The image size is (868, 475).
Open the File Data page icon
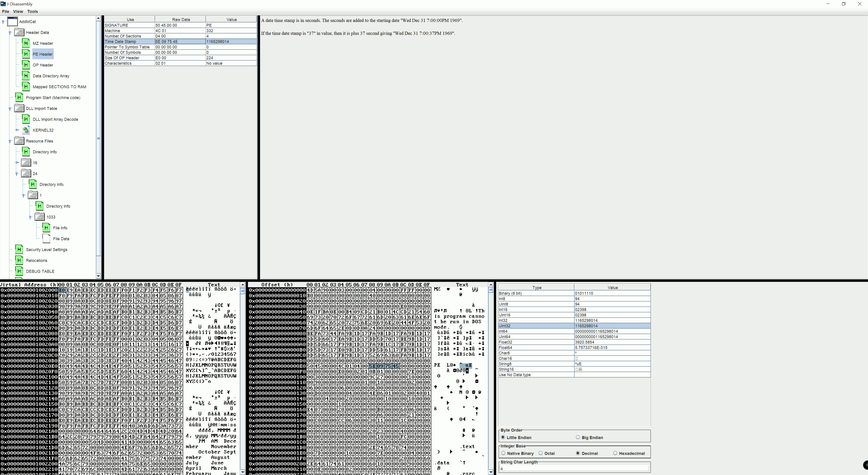pos(47,239)
